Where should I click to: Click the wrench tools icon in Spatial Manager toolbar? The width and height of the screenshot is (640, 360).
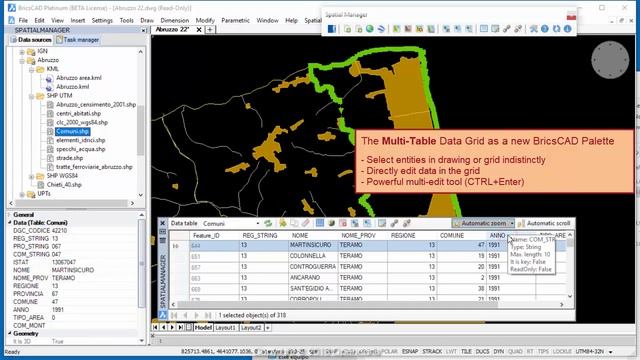(533, 29)
